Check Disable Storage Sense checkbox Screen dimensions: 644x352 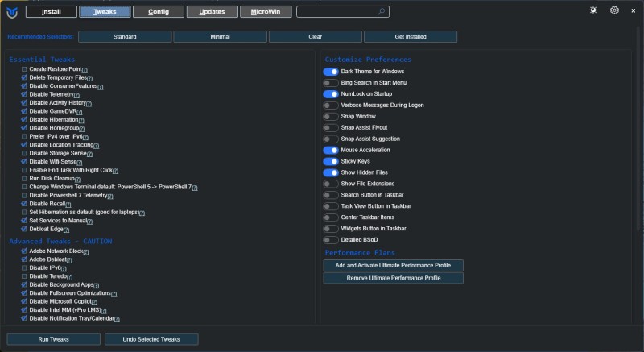(24, 153)
